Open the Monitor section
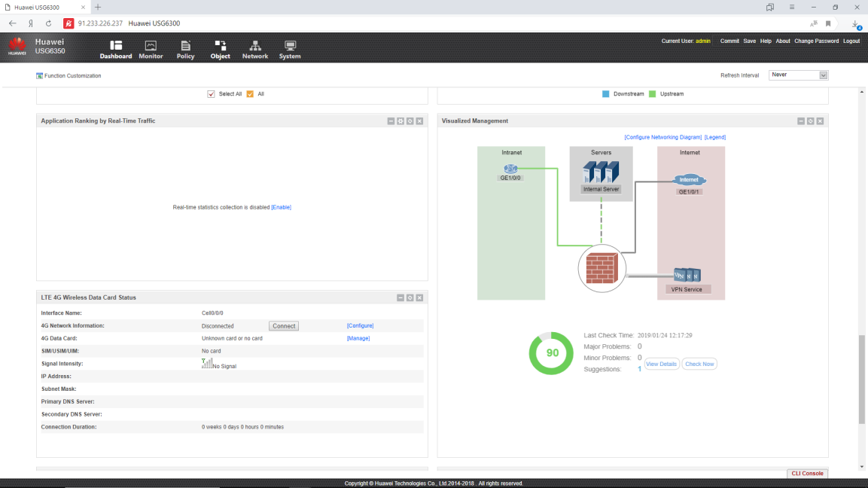868x488 pixels. pos(151,49)
